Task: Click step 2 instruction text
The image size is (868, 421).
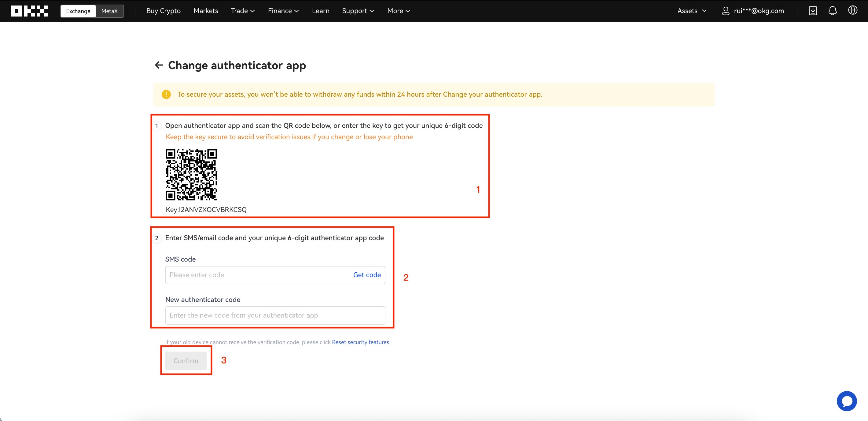Action: pyautogui.click(x=274, y=238)
